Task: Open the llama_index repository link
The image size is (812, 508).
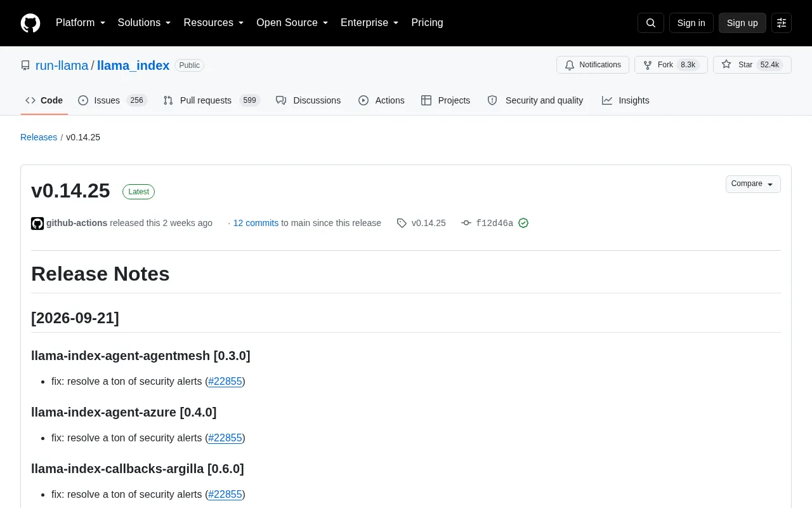Action: coord(133,65)
